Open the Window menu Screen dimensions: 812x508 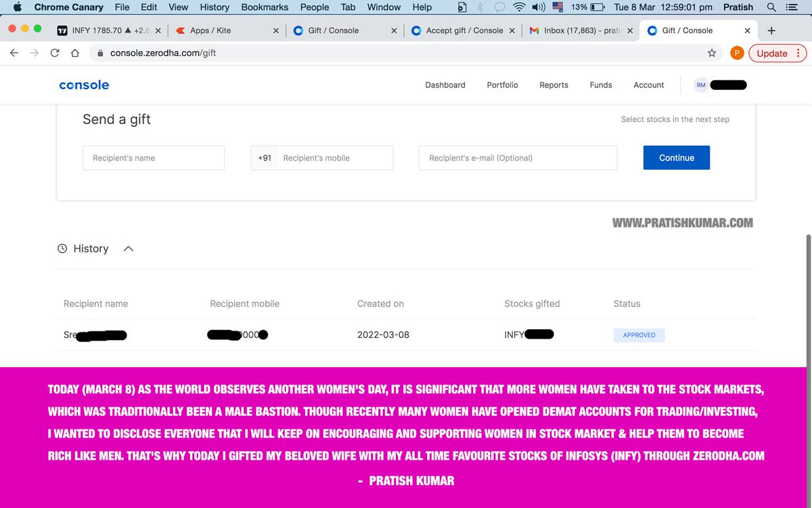[384, 7]
